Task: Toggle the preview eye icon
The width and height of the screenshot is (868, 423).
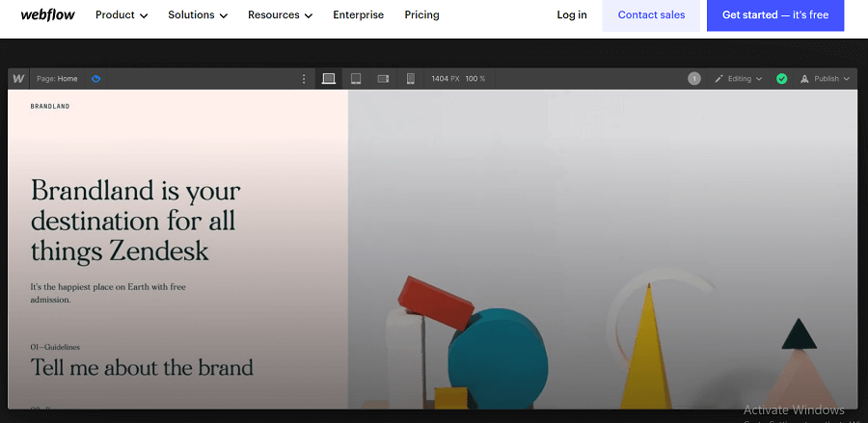Action: click(96, 78)
